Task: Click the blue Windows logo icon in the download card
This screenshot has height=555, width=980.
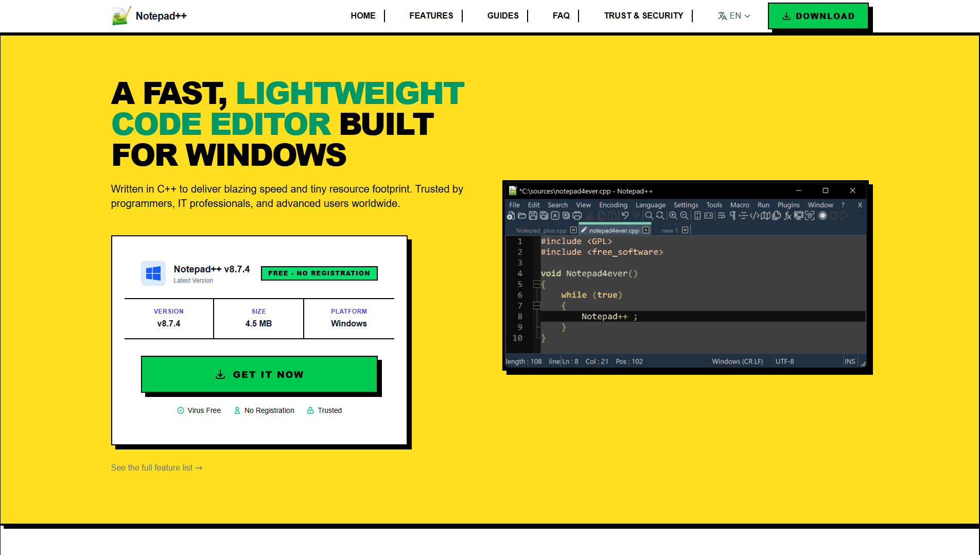Action: pyautogui.click(x=153, y=273)
